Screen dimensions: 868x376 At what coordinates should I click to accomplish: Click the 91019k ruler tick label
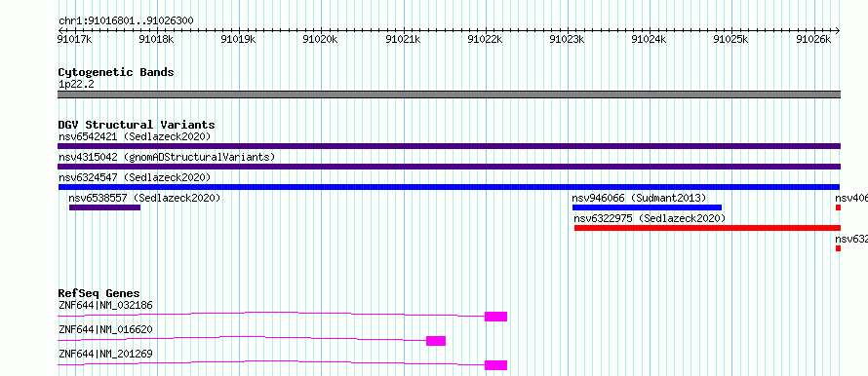(238, 39)
